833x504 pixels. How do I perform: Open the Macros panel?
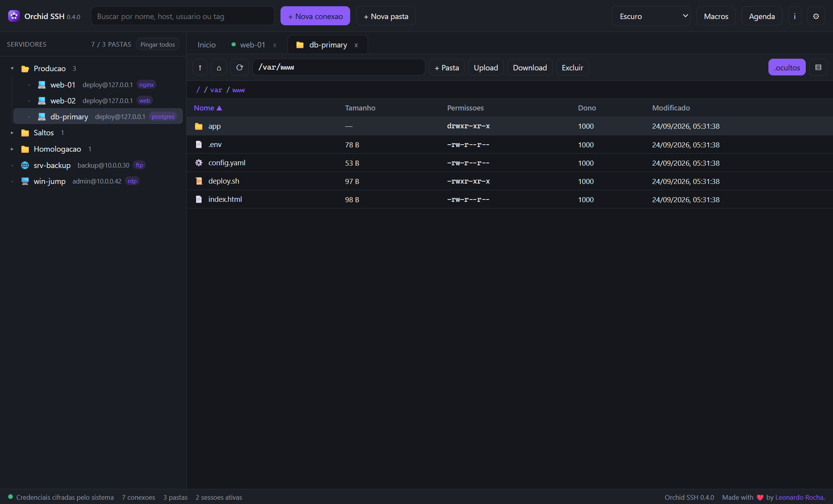click(716, 16)
